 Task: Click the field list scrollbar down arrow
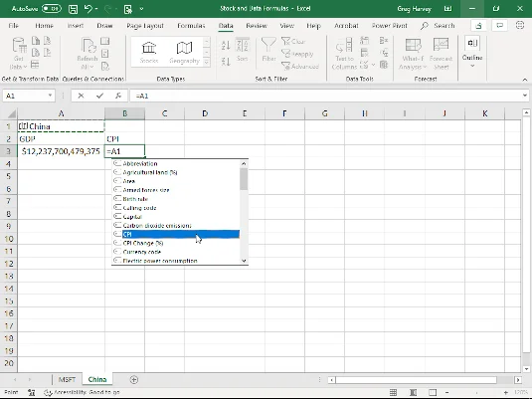tap(244, 261)
